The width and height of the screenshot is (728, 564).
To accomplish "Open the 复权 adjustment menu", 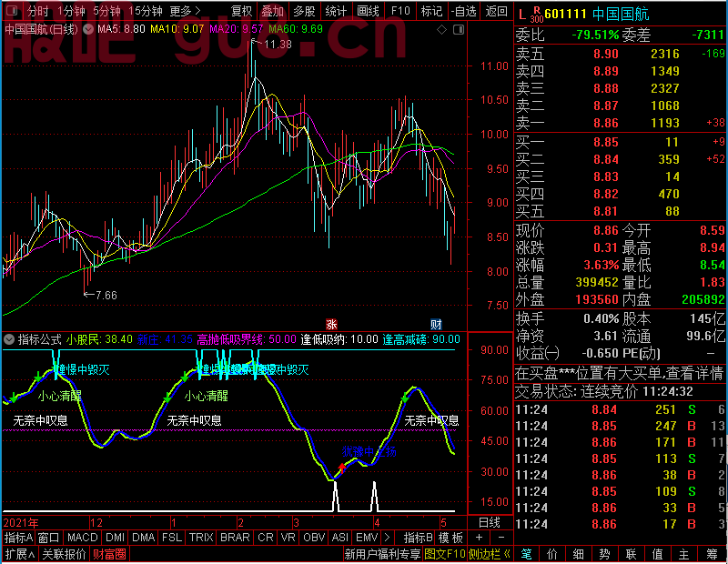I will pos(241,11).
